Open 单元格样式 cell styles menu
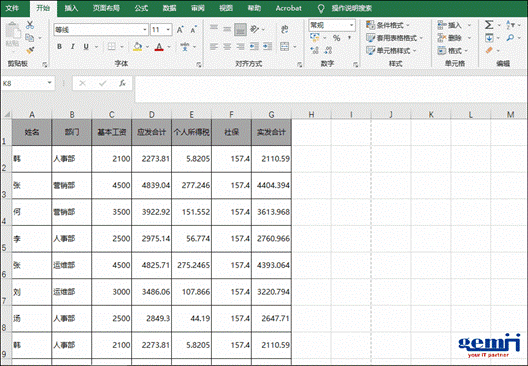This screenshot has height=366, width=528. pos(391,51)
